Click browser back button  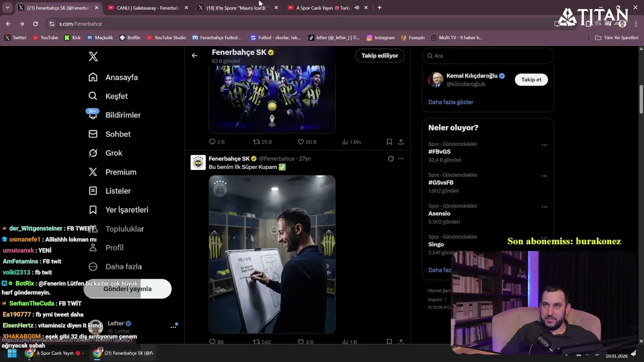point(8,24)
